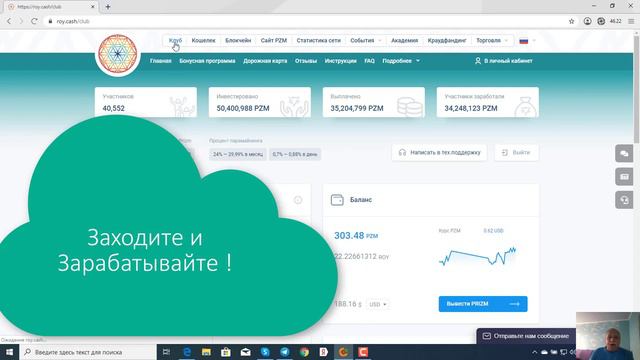
Task: Click the middle card sidebar icon
Action: [x=624, y=177]
